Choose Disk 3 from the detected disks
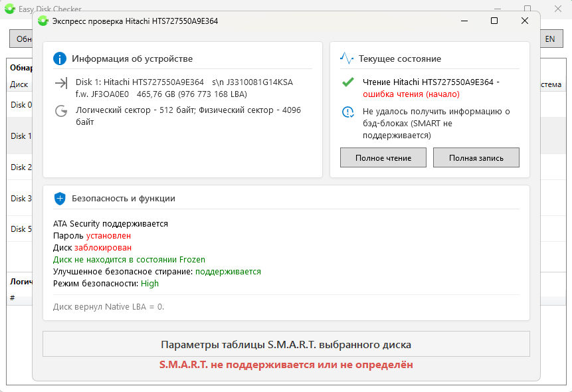Viewport: 572px width, 392px height. click(19, 199)
